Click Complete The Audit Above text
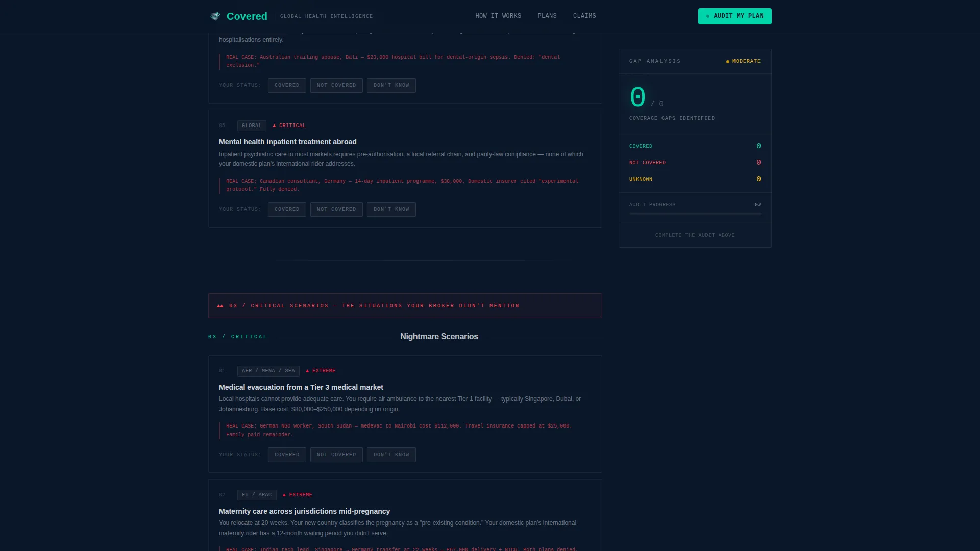The image size is (980, 551). [695, 235]
